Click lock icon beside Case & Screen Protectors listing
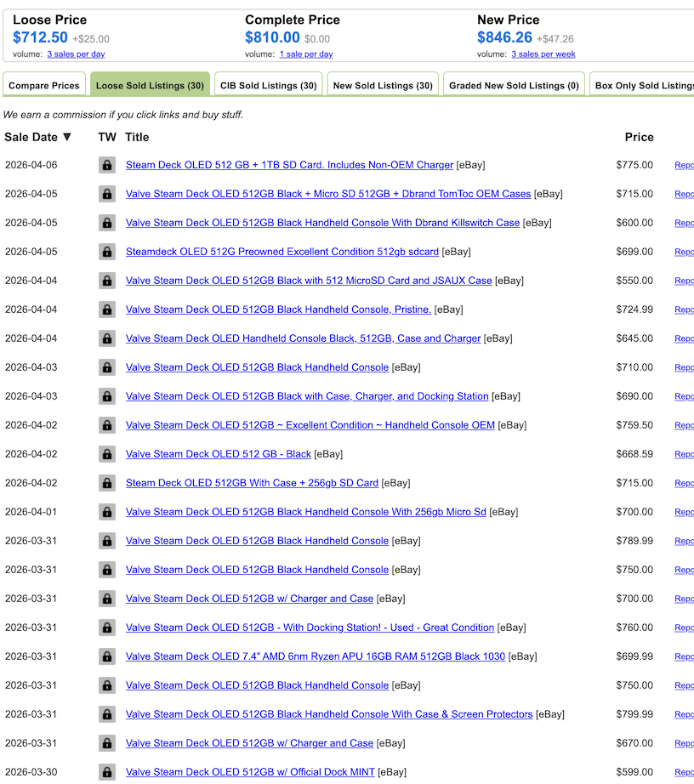This screenshot has width=694, height=784. (x=107, y=714)
